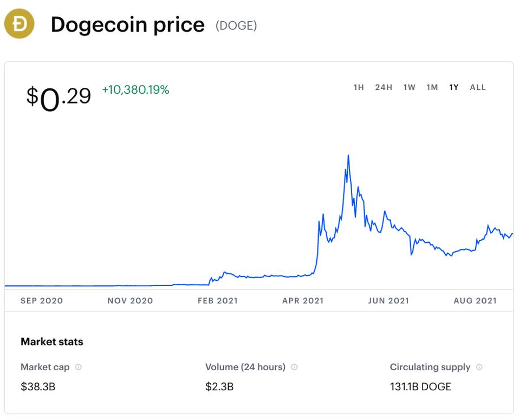Click the +10,380.19% change figure
Screen dimensions: 519x420
click(135, 90)
